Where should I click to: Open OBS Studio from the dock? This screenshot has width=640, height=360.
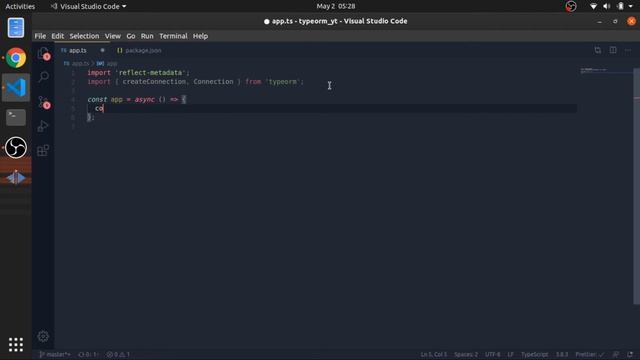(x=16, y=147)
